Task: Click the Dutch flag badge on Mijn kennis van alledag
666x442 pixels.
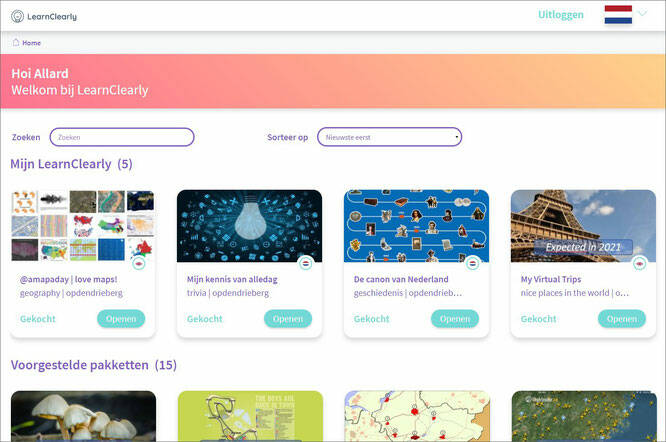Action: [305, 264]
